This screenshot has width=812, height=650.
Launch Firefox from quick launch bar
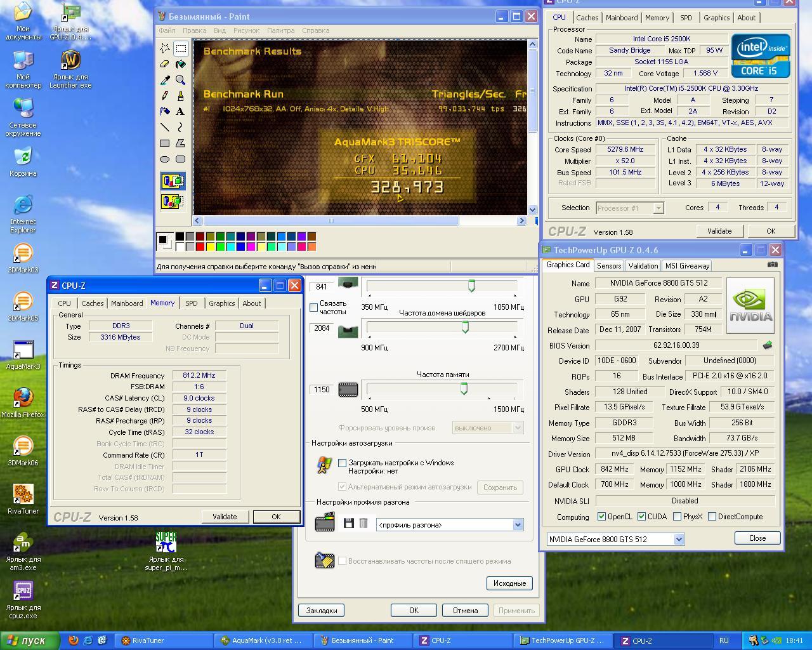click(73, 640)
